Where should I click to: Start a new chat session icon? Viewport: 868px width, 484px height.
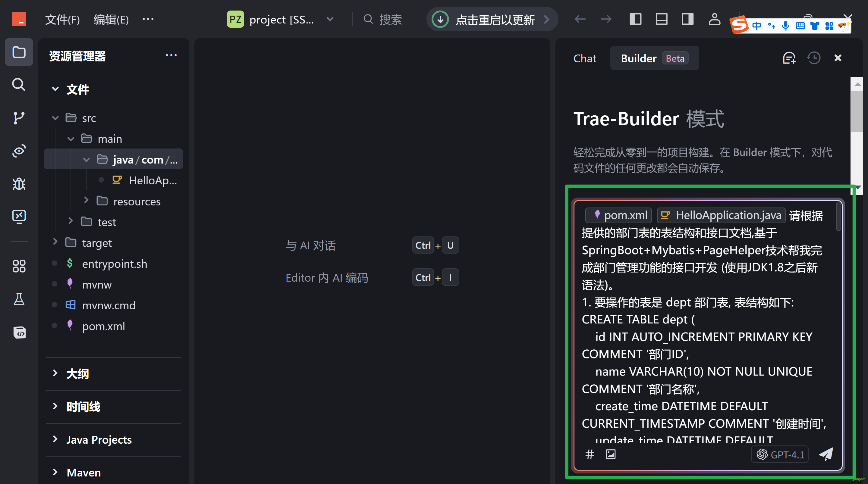[789, 58]
